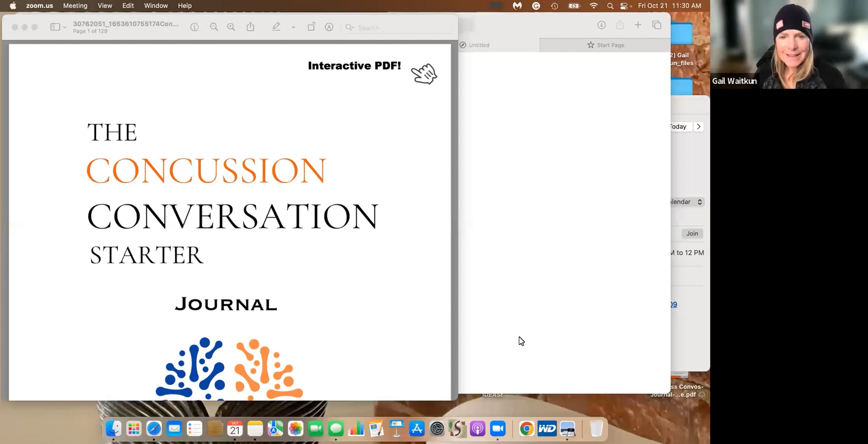868x444 pixels.
Task: Add a new Safari tab with plus
Action: point(638,25)
